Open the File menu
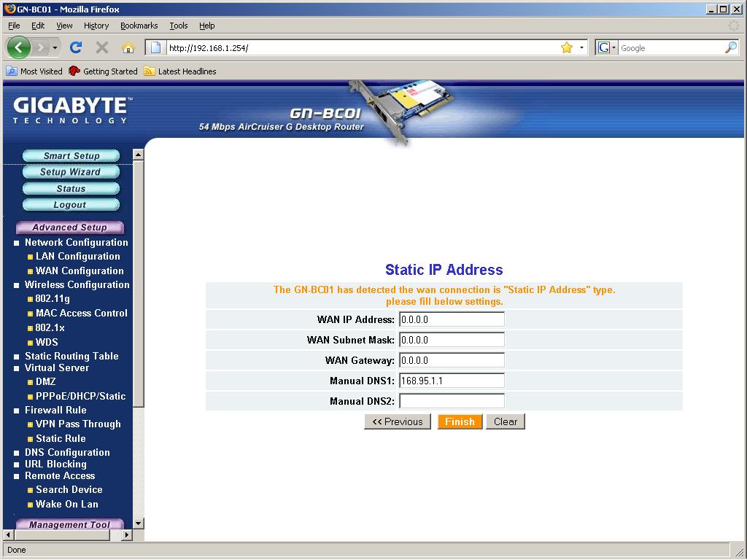The height and width of the screenshot is (560, 747). click(15, 26)
